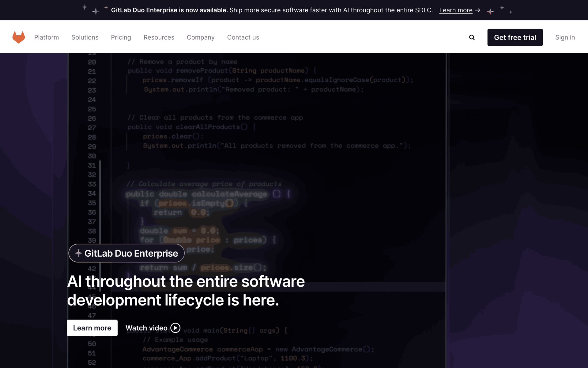Select Contact us in navigation
Image resolution: width=588 pixels, height=368 pixels.
(x=243, y=37)
